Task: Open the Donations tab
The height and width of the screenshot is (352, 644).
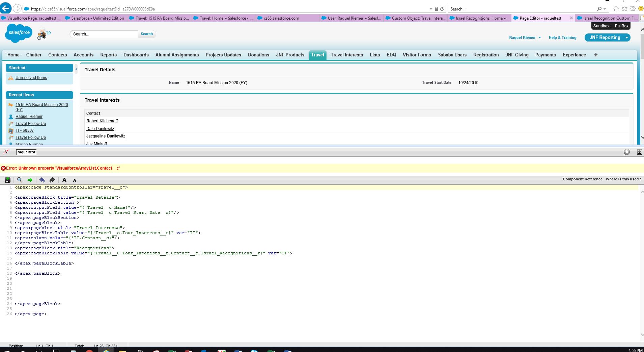Action: pyautogui.click(x=258, y=55)
